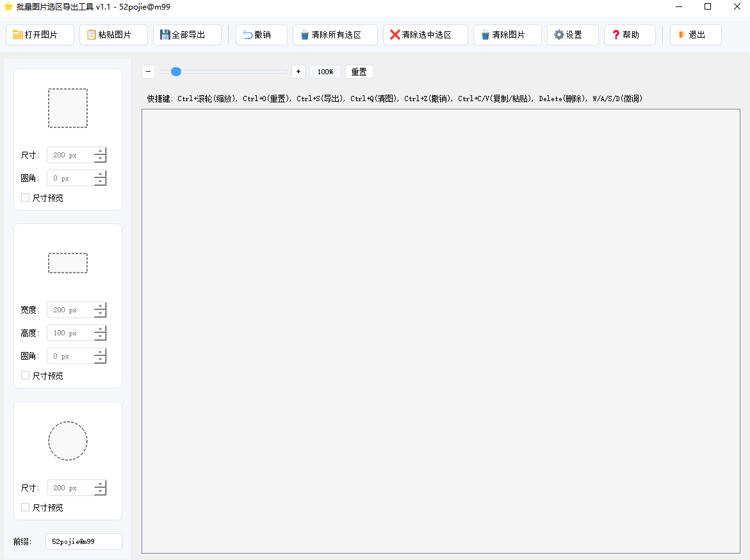750x560 pixels.
Task: Check 尺寸预览 checkbox under circle selection
Action: pyautogui.click(x=26, y=508)
